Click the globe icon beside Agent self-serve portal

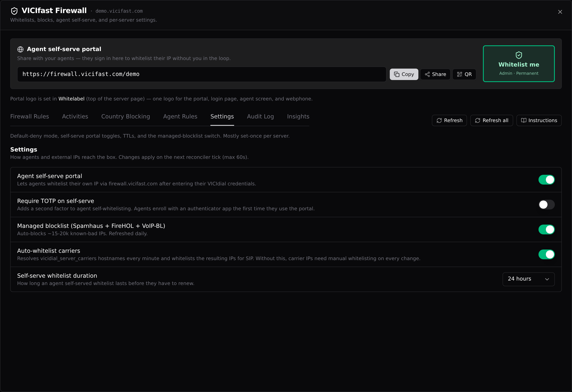tap(20, 49)
